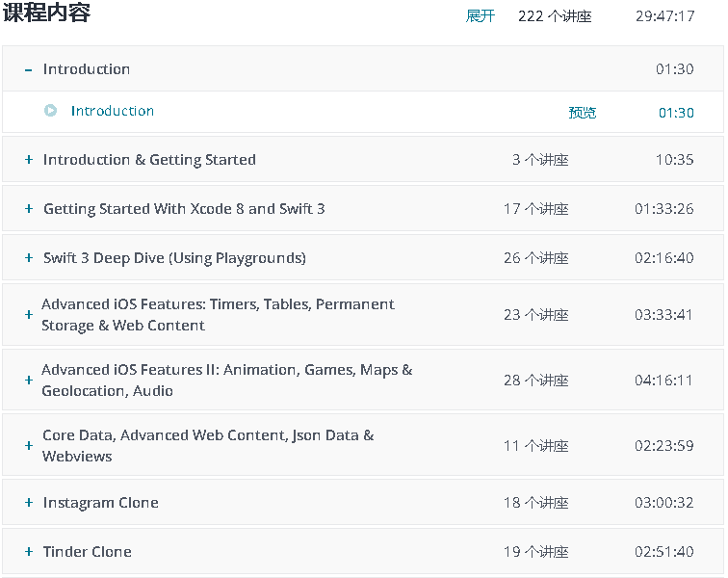Select the Instagram Clone section title
The image size is (728, 578).
coord(101,503)
